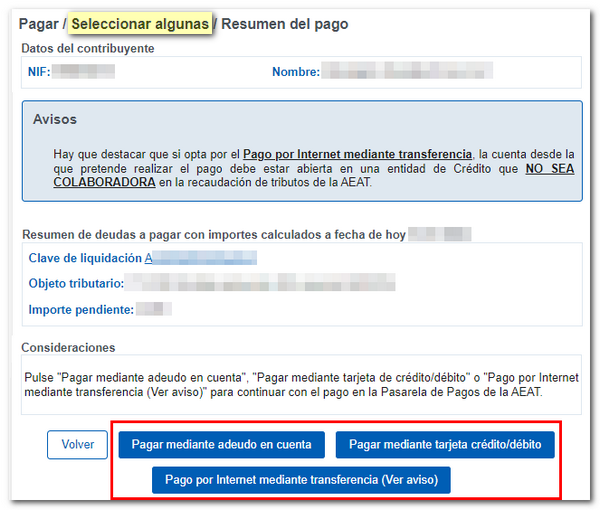Click the NIF label

coord(38,72)
